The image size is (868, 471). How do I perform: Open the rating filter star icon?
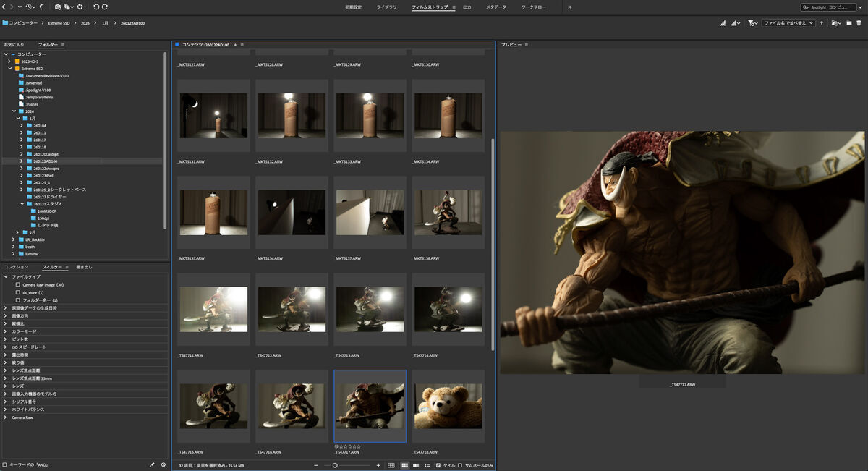pyautogui.click(x=751, y=22)
